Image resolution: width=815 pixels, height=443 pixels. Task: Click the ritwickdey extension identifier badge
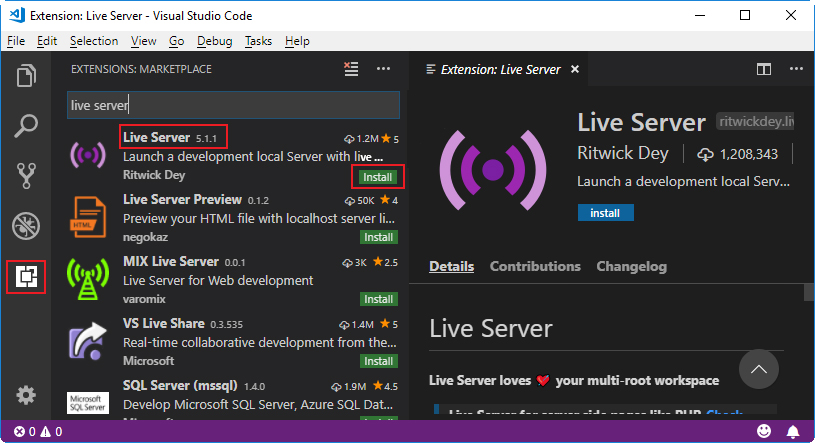755,122
